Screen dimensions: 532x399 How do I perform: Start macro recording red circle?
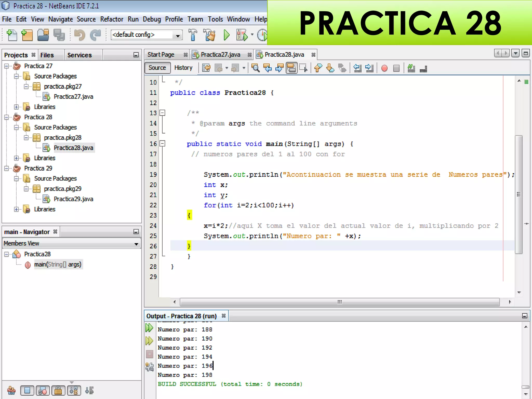pyautogui.click(x=384, y=68)
